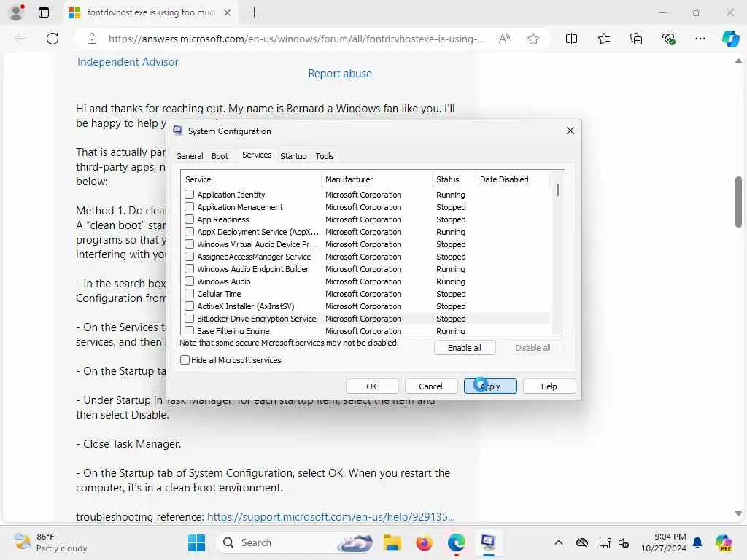Check the Application Identity service
Screen dimensions: 747x560
[x=189, y=194]
